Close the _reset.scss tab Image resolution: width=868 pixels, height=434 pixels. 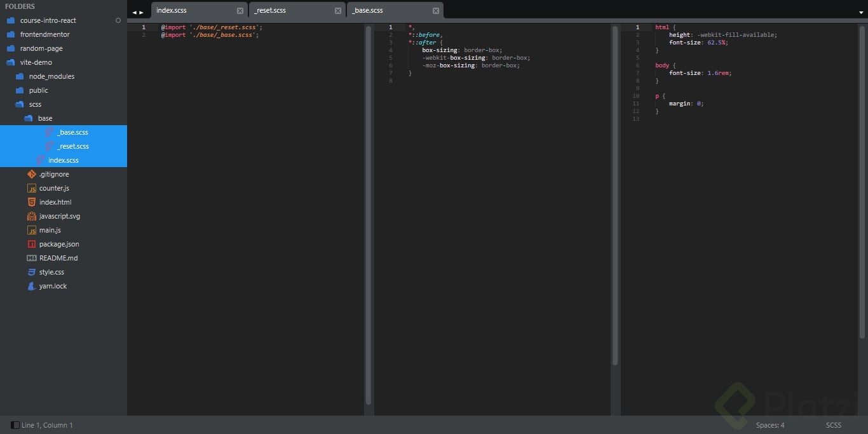[337, 11]
